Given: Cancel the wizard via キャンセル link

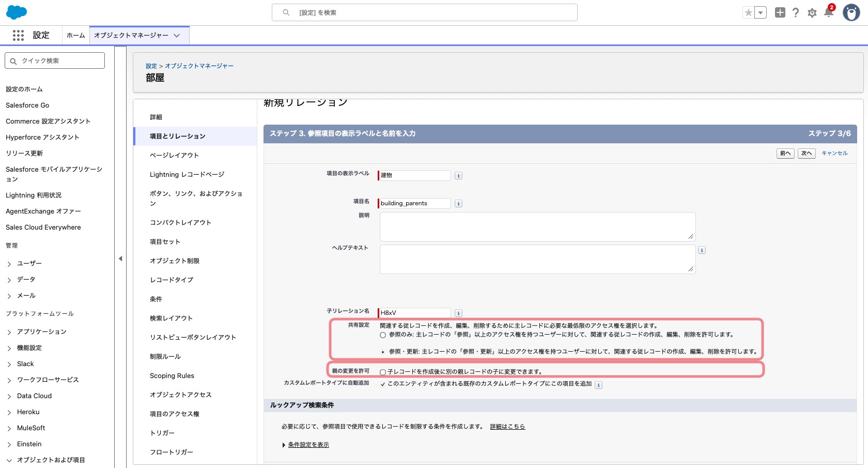Looking at the screenshot, I should [x=834, y=154].
